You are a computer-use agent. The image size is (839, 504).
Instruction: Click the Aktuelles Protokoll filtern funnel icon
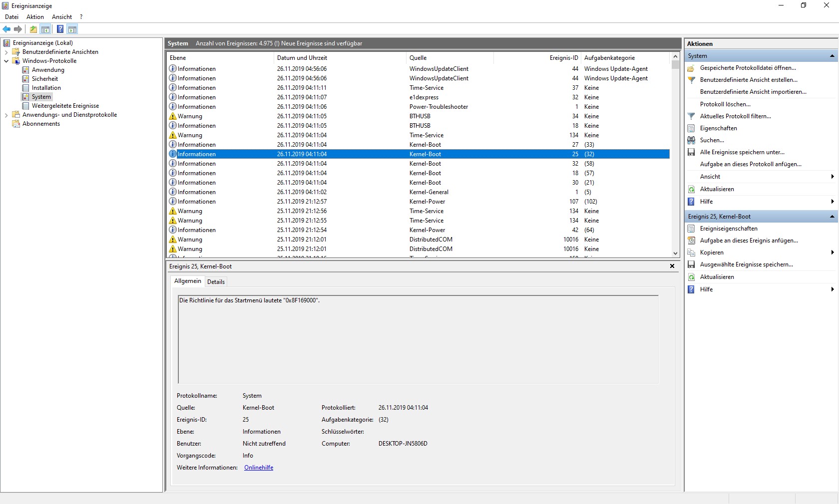(x=691, y=116)
